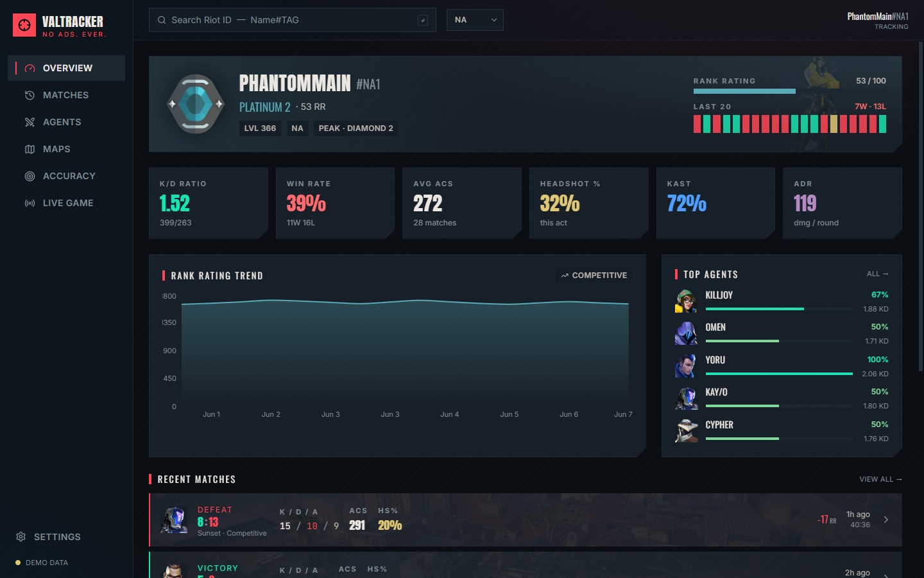Screen dimensions: 924x578
Task: Click Yoru 100% win rate value
Action: tap(878, 360)
